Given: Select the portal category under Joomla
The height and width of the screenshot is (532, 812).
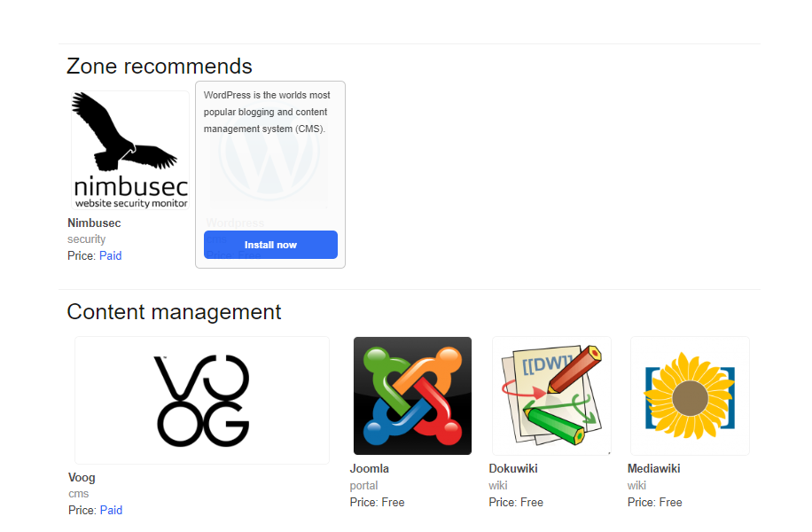Looking at the screenshot, I should [x=363, y=485].
